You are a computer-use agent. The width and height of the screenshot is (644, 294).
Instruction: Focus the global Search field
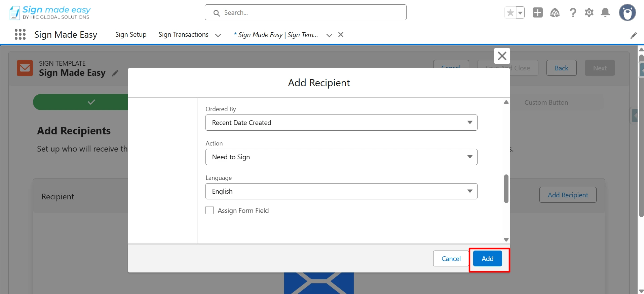[306, 12]
